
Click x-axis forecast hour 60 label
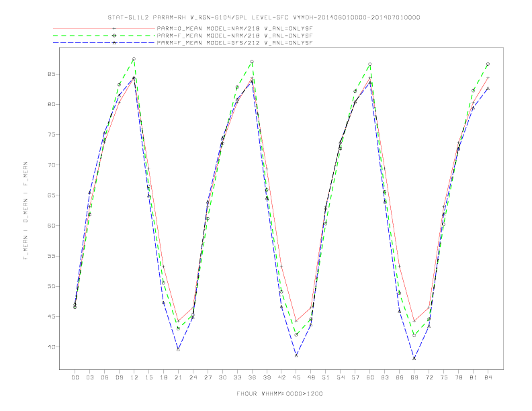click(x=370, y=377)
